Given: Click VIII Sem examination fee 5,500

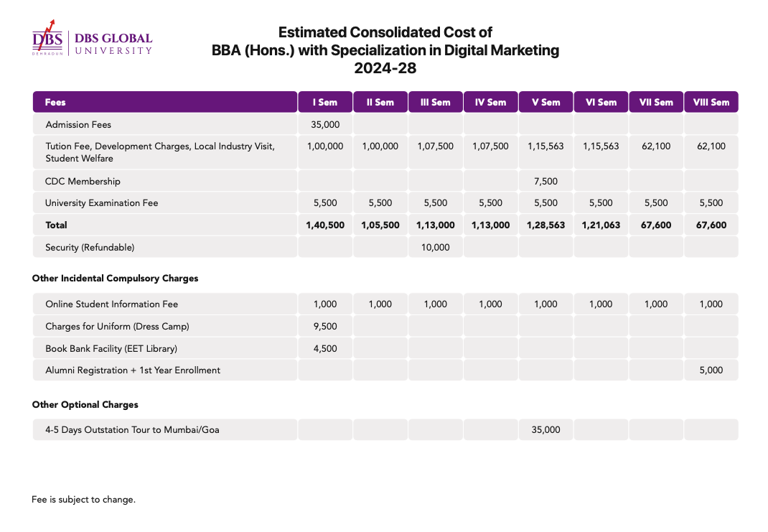Looking at the screenshot, I should coord(711,202).
